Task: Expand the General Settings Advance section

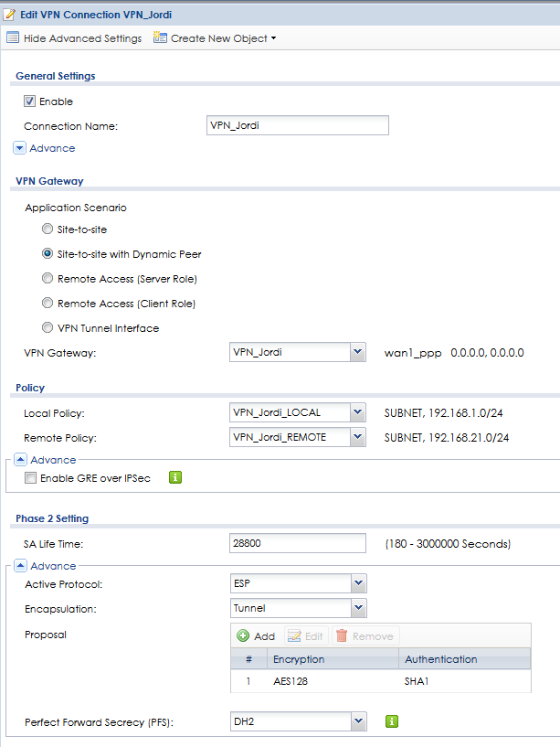Action: 19,148
